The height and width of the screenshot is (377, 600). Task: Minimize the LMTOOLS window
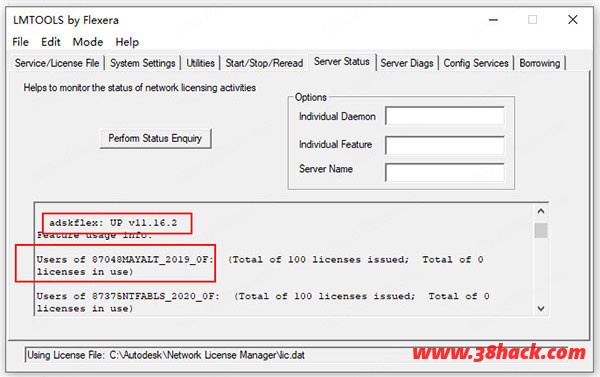[x=494, y=20]
